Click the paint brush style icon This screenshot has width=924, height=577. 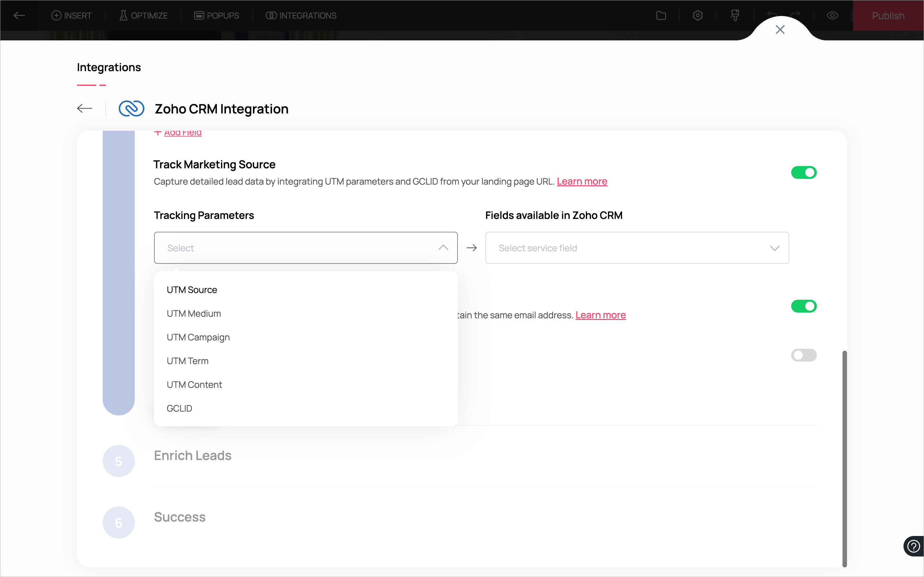point(735,16)
